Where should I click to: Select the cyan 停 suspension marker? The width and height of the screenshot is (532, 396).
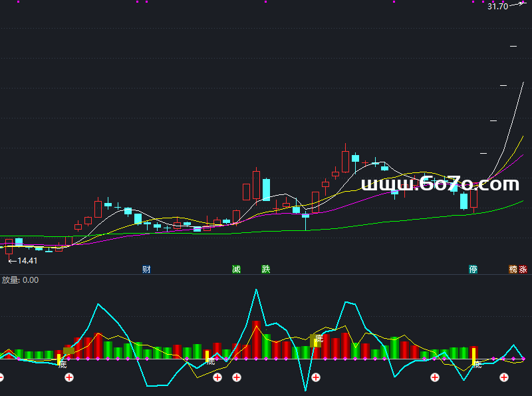(x=473, y=270)
